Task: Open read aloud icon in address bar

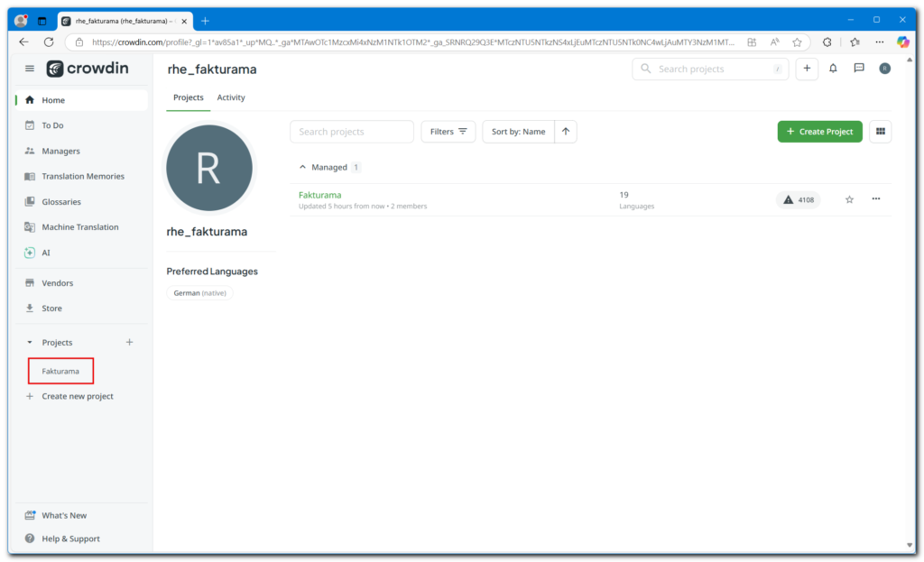Action: point(774,42)
